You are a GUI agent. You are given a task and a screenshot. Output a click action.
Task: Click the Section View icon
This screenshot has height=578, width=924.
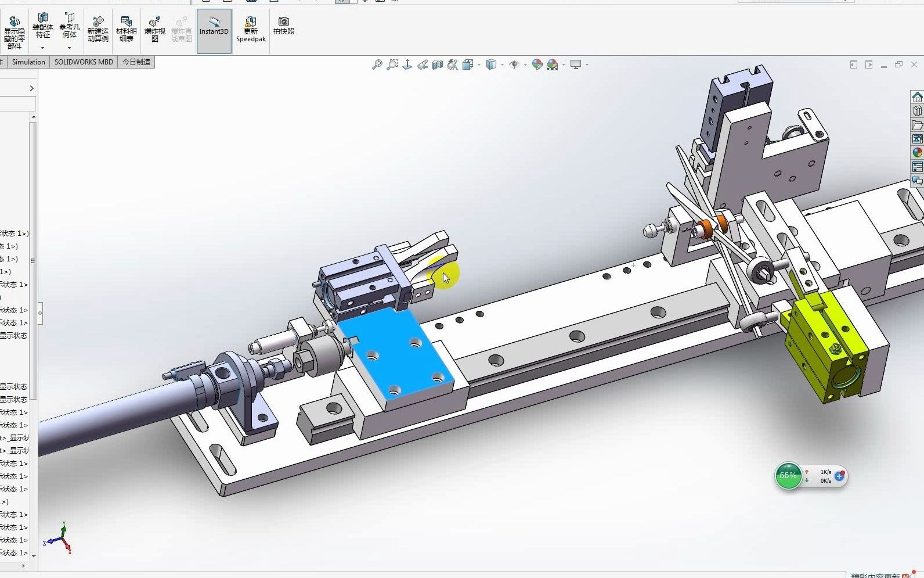[438, 64]
